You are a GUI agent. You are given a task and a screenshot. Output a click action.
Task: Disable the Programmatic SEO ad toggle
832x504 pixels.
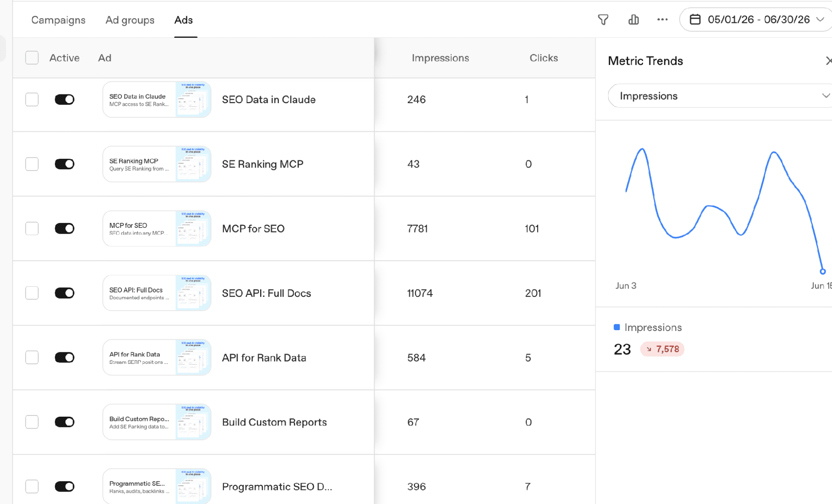click(65, 487)
